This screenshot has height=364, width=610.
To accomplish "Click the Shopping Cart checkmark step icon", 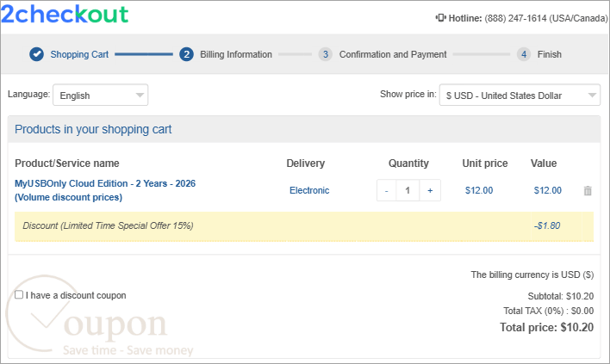I will pos(36,54).
